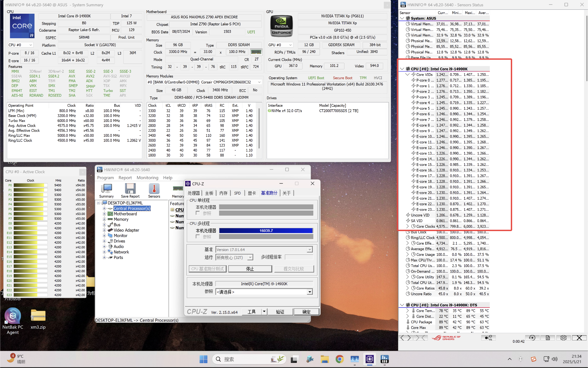Viewport: 588px width, 368px height.
Task: Click the 验证 button in CPU-Z
Action: pyautogui.click(x=280, y=312)
